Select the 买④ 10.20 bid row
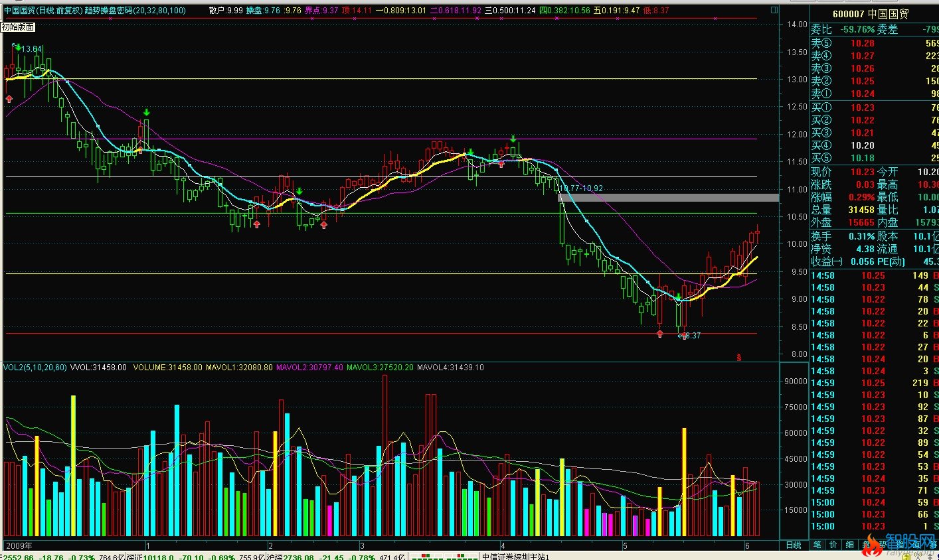 point(875,145)
